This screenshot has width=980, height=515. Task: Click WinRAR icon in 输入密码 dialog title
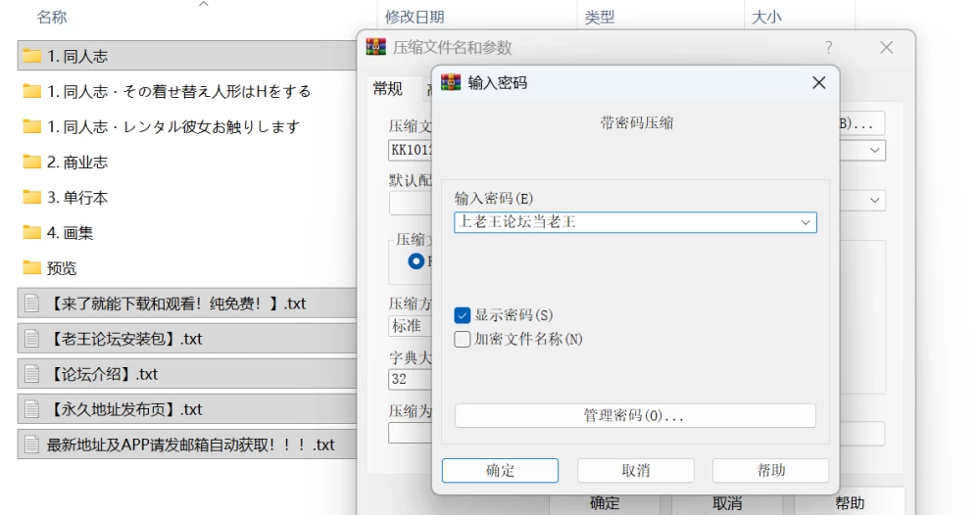tap(451, 82)
